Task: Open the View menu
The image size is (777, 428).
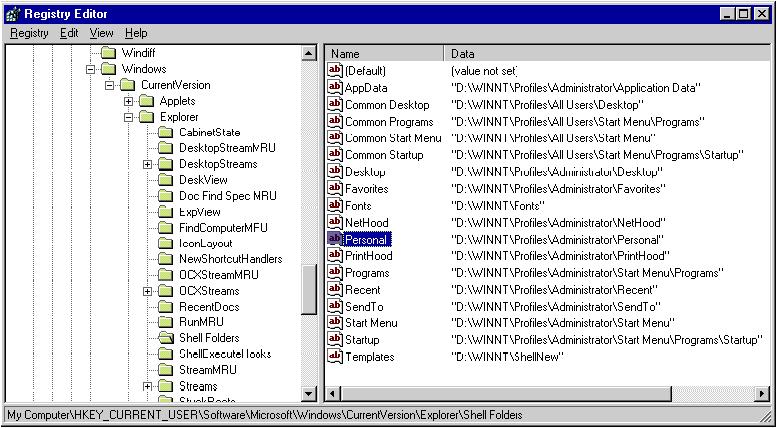Action: (101, 33)
